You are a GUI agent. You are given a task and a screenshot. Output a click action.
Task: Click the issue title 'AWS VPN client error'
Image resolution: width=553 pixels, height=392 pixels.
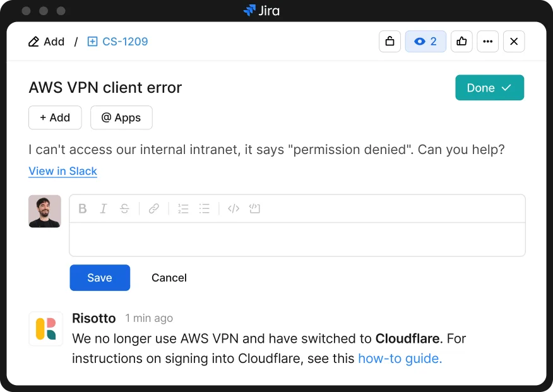[105, 87]
